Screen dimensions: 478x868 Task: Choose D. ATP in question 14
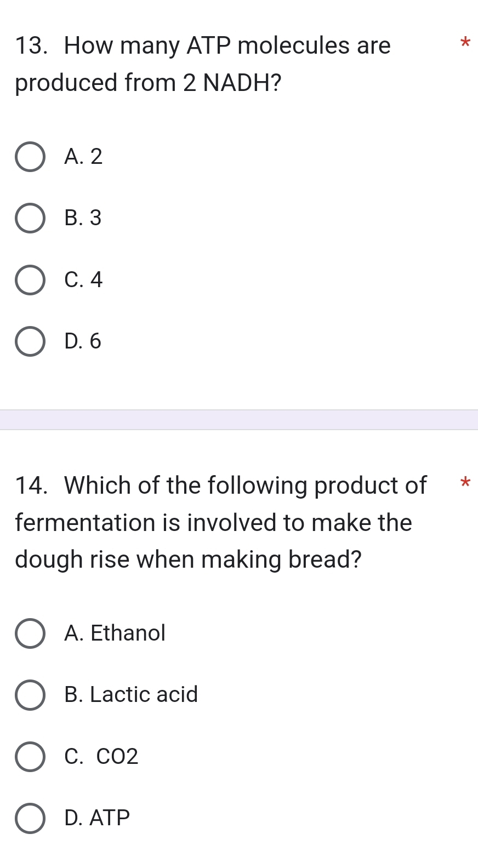click(x=30, y=818)
